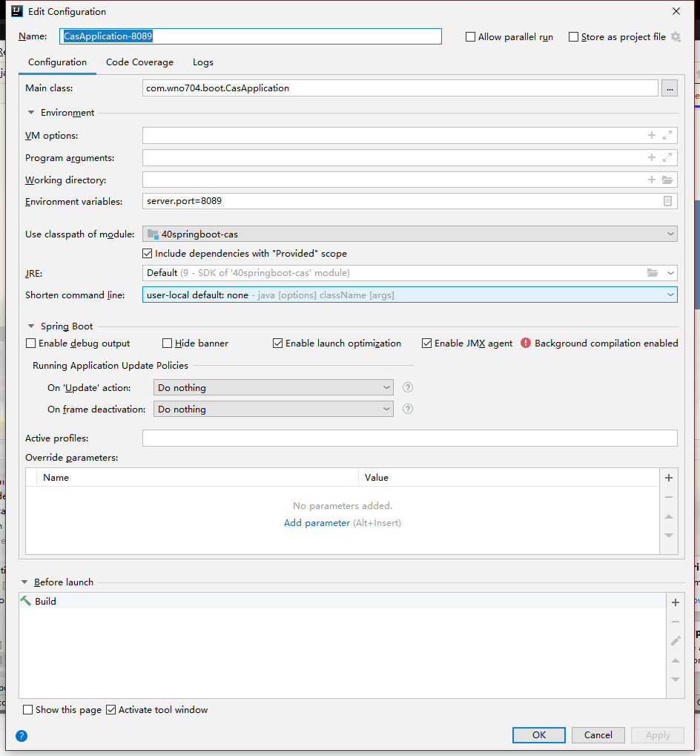The width and height of the screenshot is (700, 756).
Task: Click into the Active profiles field
Action: [x=409, y=438]
